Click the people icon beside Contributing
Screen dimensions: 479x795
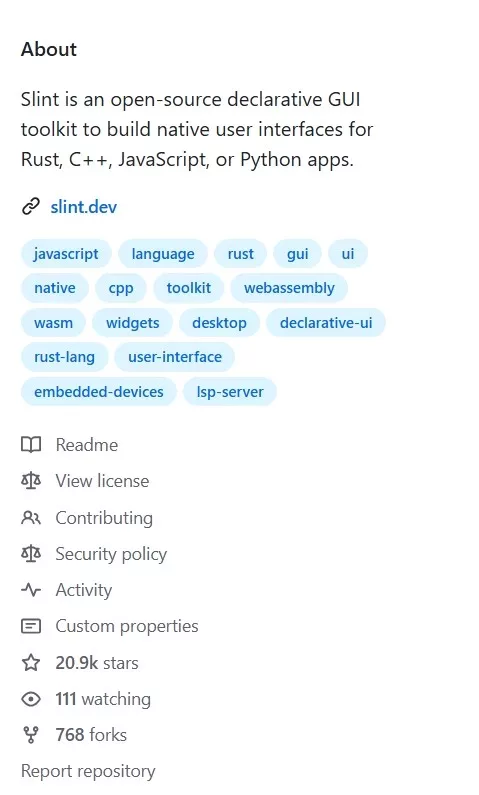pyautogui.click(x=31, y=518)
